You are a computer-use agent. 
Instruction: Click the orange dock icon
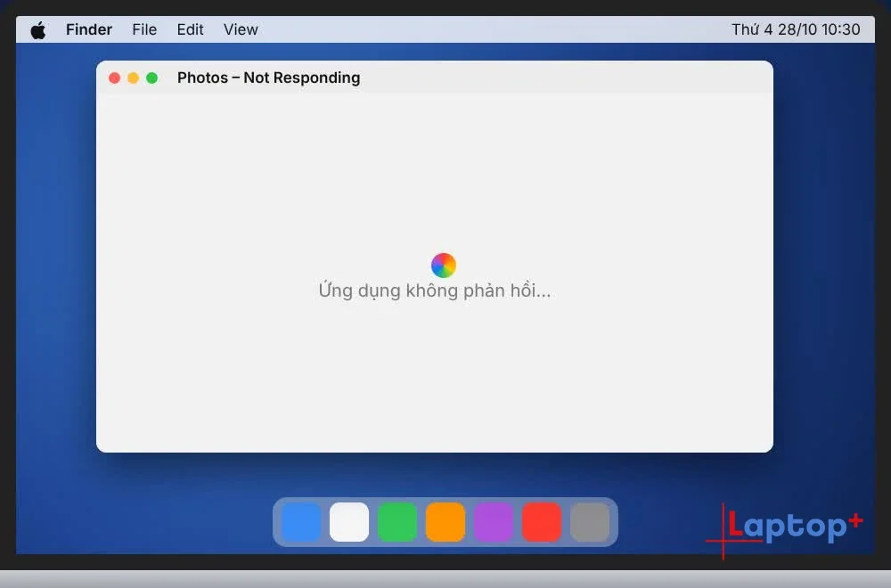(445, 521)
